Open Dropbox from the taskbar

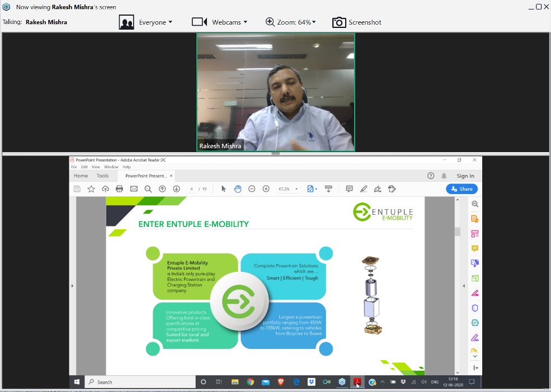pos(312,382)
